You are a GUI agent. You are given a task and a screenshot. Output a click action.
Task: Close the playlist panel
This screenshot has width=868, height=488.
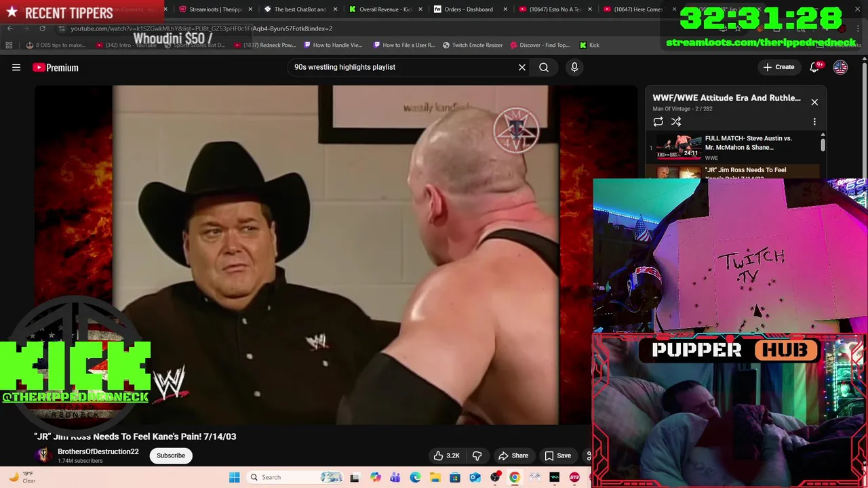coord(814,102)
